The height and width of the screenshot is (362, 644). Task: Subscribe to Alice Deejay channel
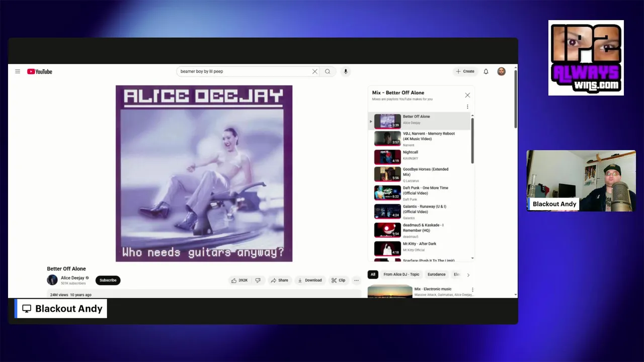pyautogui.click(x=108, y=280)
